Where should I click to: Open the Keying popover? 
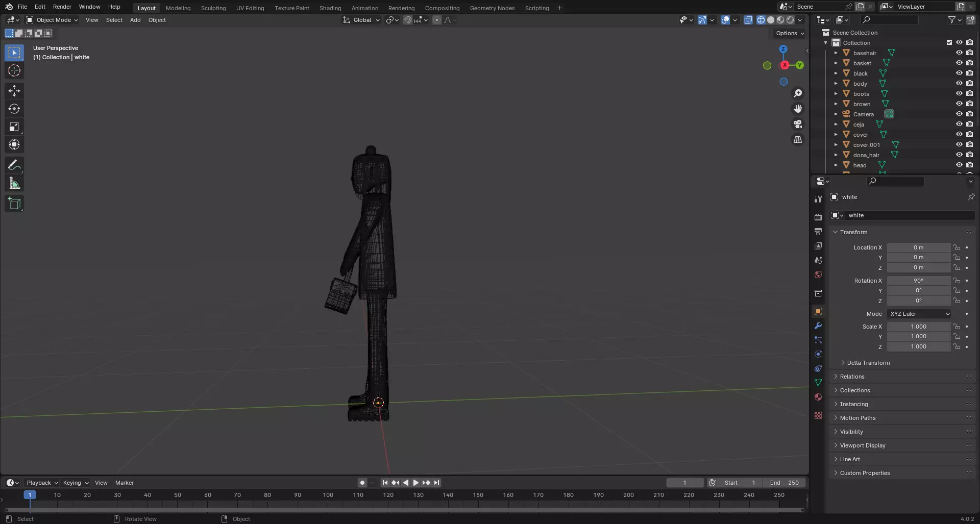(x=76, y=483)
